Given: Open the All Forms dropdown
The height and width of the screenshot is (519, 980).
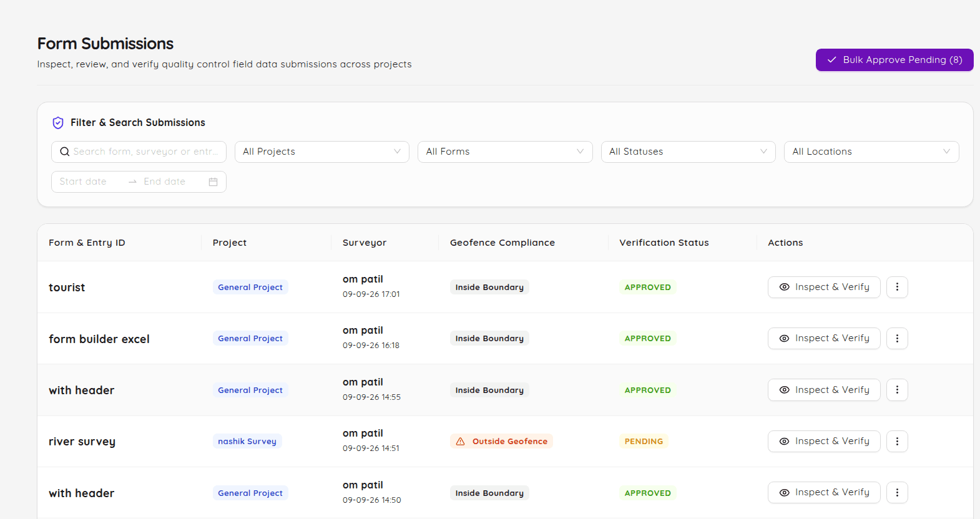Looking at the screenshot, I should click(x=505, y=152).
